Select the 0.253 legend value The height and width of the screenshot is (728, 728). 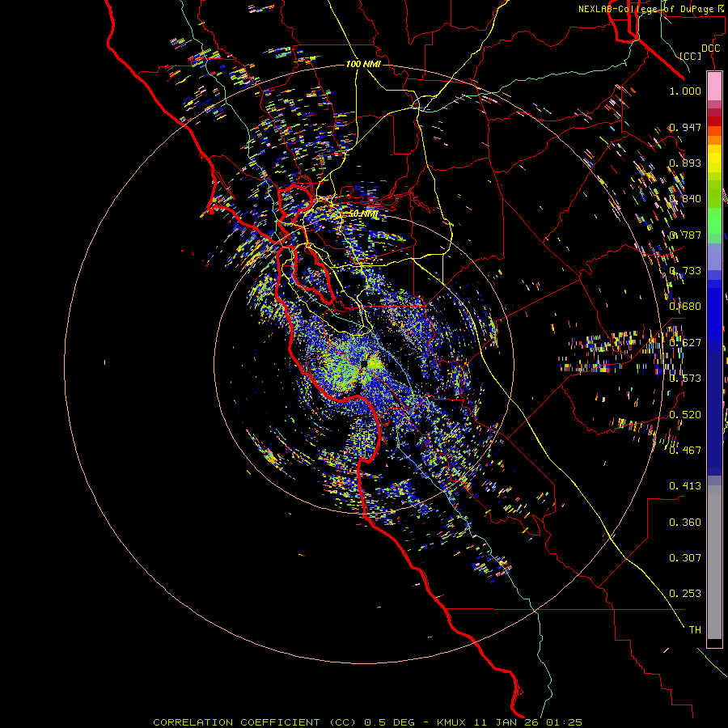(685, 594)
